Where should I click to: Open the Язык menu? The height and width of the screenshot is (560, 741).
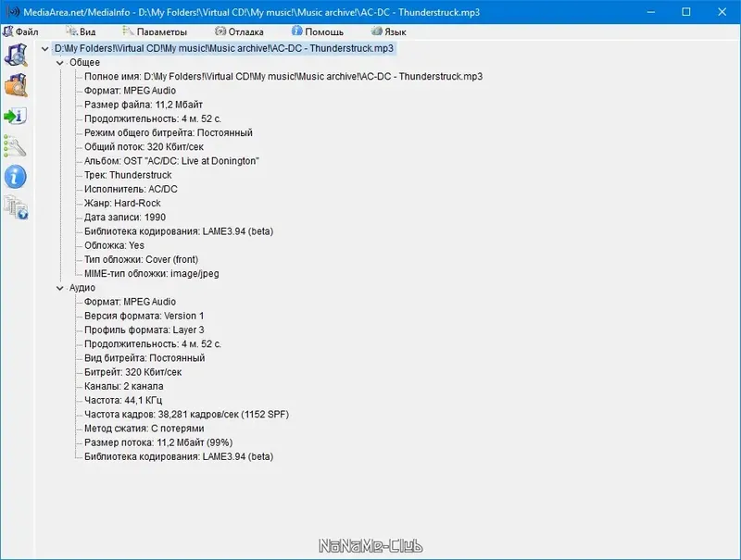pyautogui.click(x=389, y=31)
